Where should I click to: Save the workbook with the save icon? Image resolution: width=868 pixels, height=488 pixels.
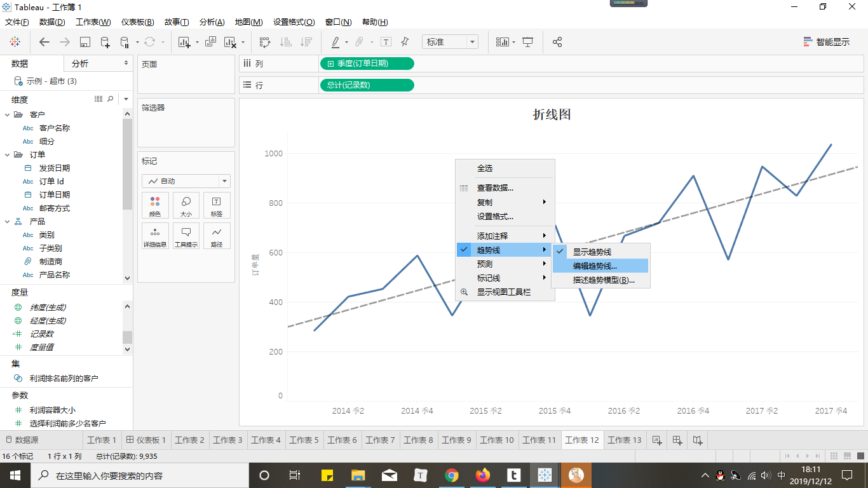[x=85, y=42]
